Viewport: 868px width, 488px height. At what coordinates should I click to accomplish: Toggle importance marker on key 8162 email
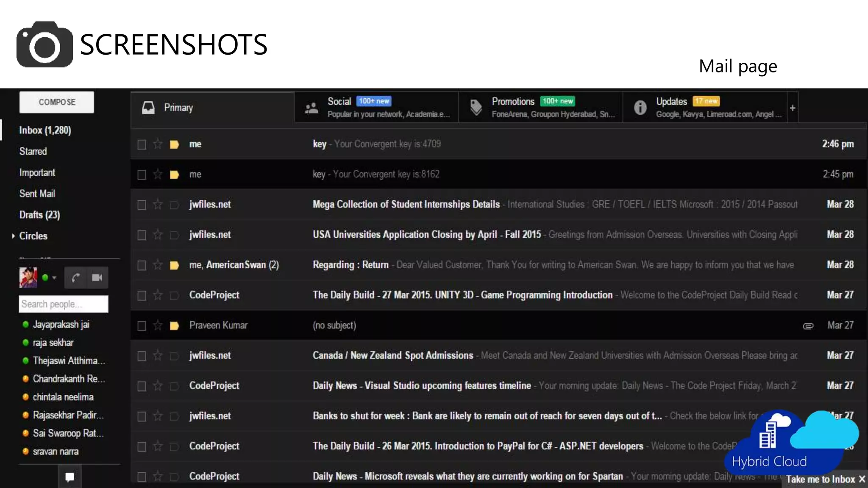point(174,175)
